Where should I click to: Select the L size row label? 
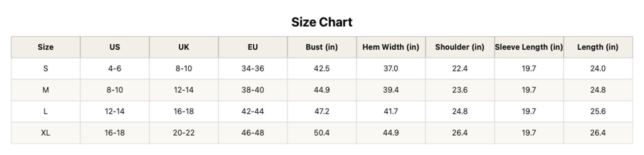click(x=46, y=111)
